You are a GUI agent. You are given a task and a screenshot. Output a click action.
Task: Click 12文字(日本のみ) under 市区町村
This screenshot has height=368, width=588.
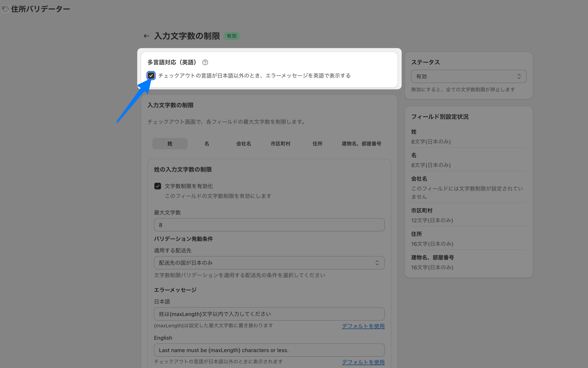(432, 220)
